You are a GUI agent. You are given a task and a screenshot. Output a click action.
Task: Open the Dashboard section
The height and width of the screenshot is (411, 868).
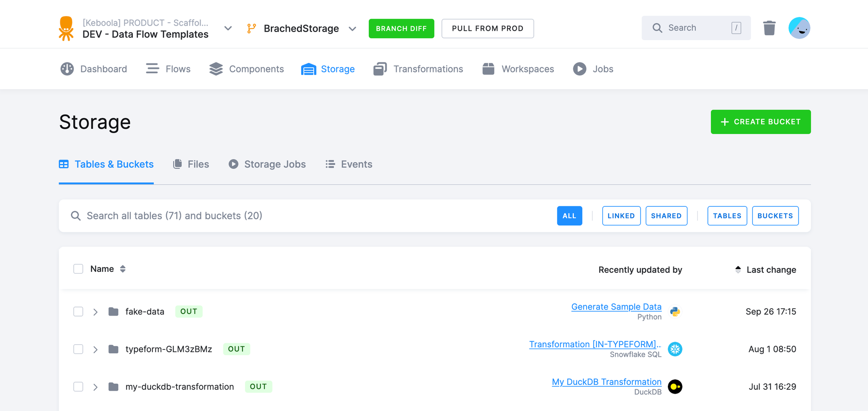click(103, 68)
